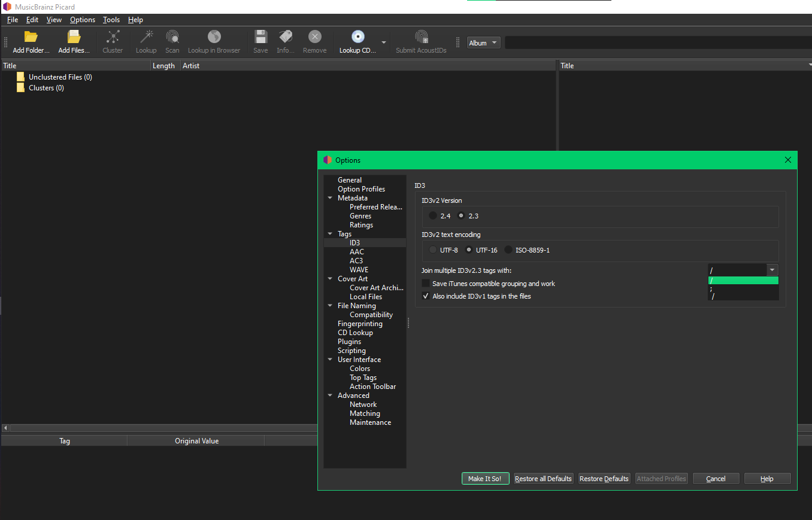The height and width of the screenshot is (520, 812).
Task: Collapse the Advanced tree section
Action: (330, 396)
